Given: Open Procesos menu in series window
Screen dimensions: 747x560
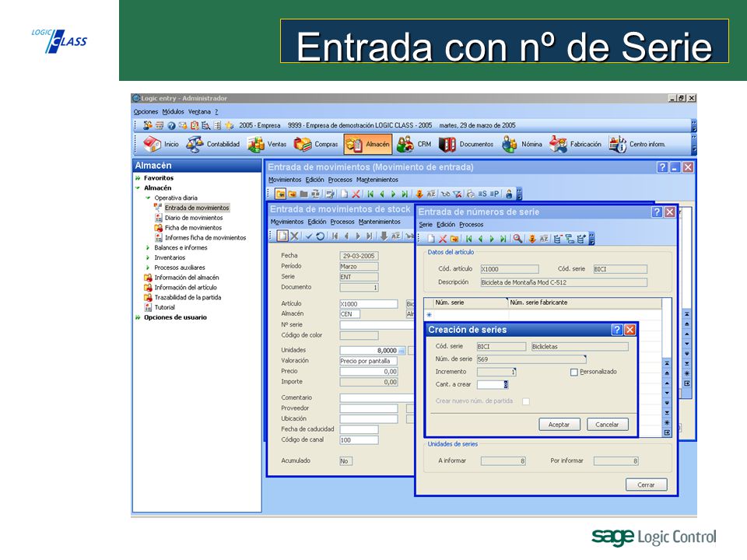Looking at the screenshot, I should point(472,225).
